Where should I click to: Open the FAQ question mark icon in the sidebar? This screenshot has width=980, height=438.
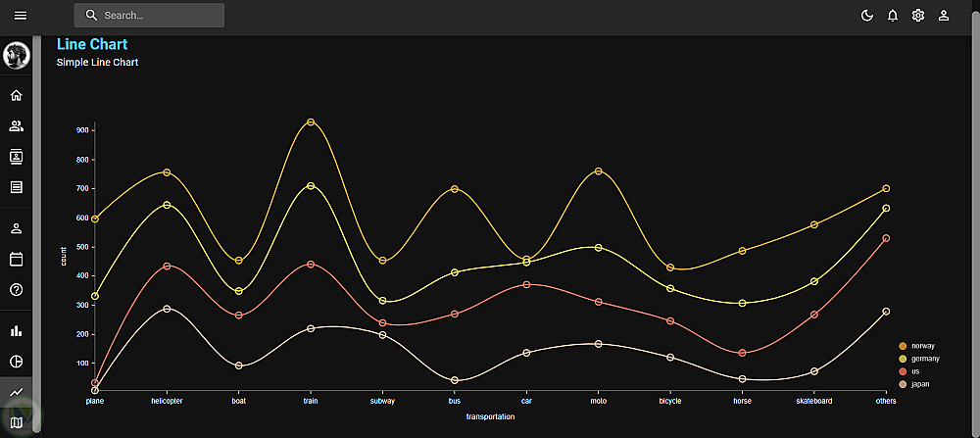[17, 289]
